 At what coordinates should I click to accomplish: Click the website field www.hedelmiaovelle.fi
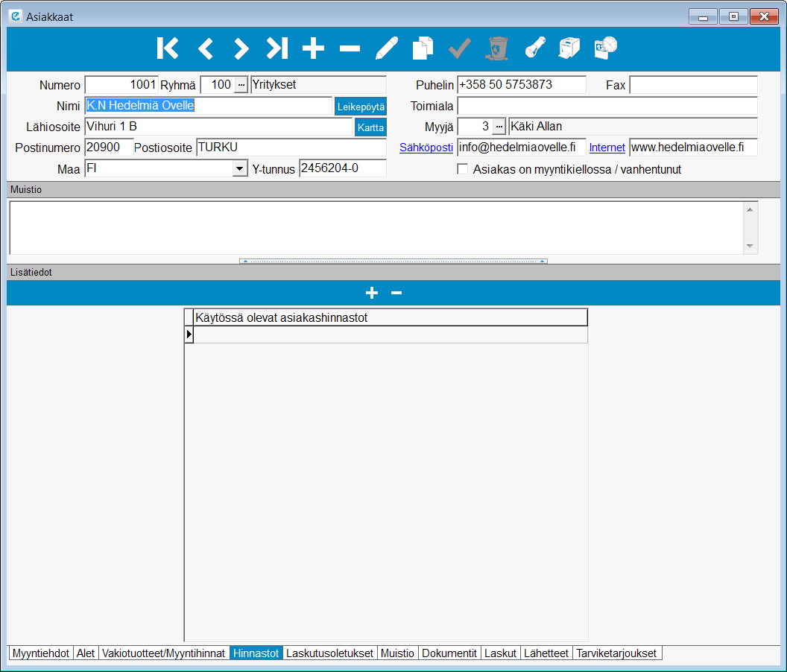693,148
